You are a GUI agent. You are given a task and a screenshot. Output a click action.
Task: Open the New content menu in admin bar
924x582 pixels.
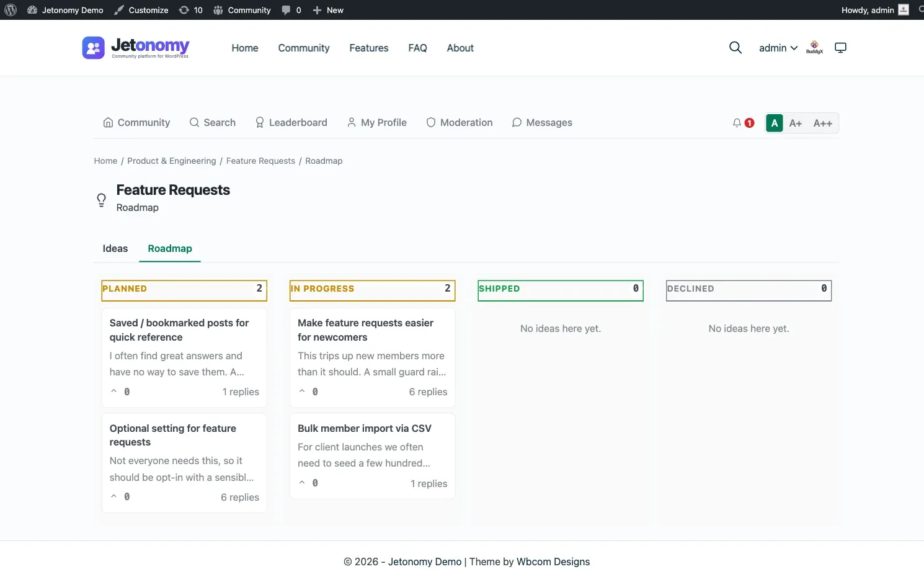[328, 10]
